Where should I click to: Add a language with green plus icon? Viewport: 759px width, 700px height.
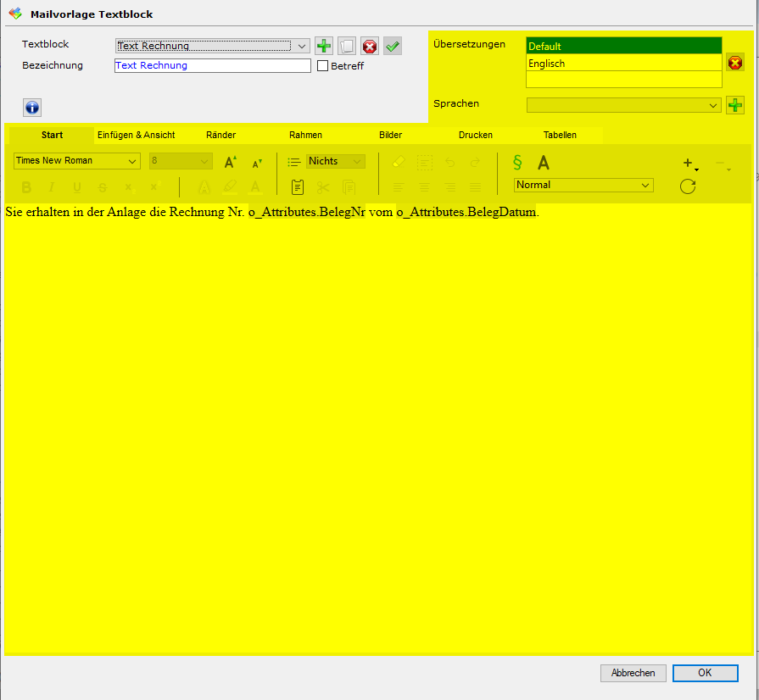734,105
